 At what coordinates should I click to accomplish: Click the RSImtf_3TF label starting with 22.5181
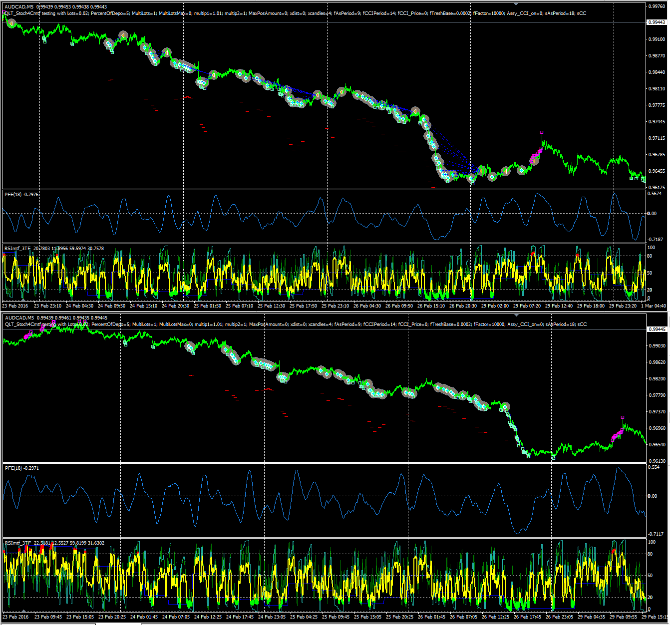(x=54, y=543)
